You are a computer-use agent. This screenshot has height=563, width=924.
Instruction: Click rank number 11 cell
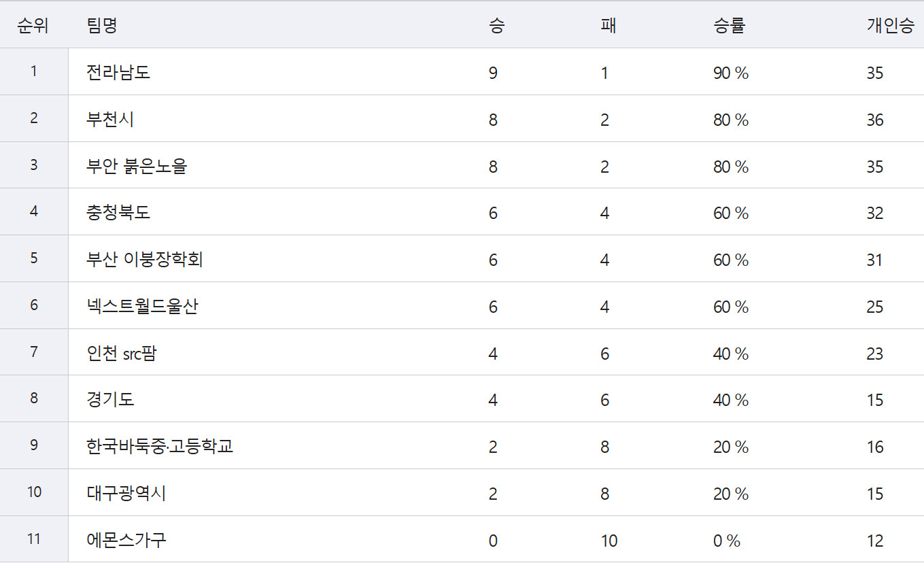point(34,539)
